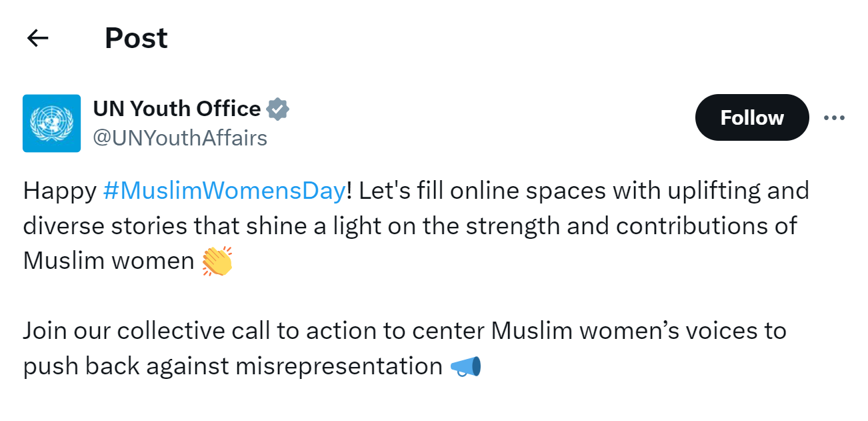868x421 pixels.
Task: Go back using the left arrow
Action: (x=38, y=39)
